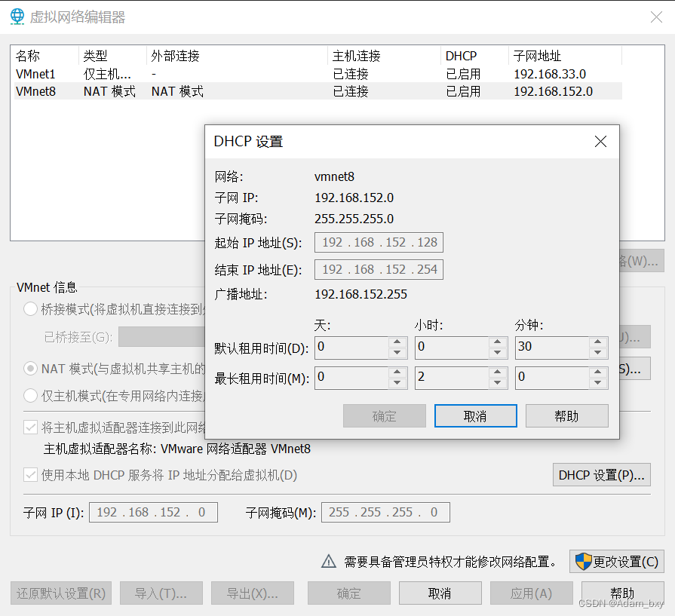This screenshot has width=675, height=616.
Task: Close the DHCP 设置 dialog
Action: click(600, 142)
